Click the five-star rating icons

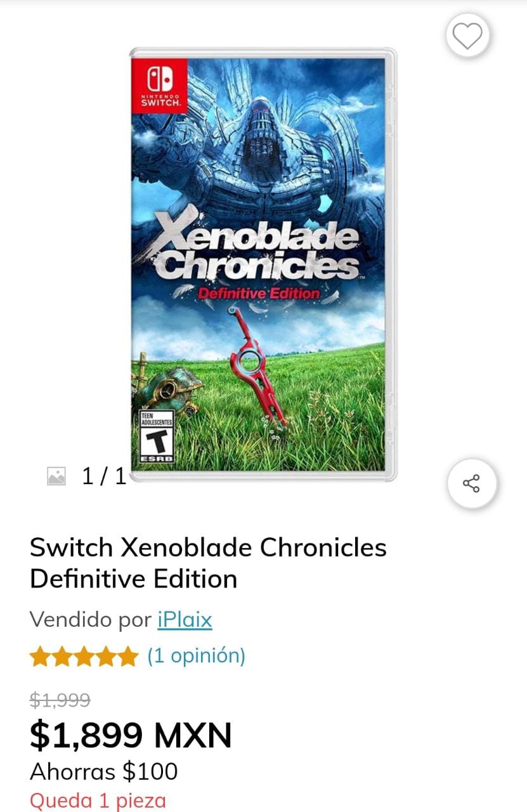[84, 656]
